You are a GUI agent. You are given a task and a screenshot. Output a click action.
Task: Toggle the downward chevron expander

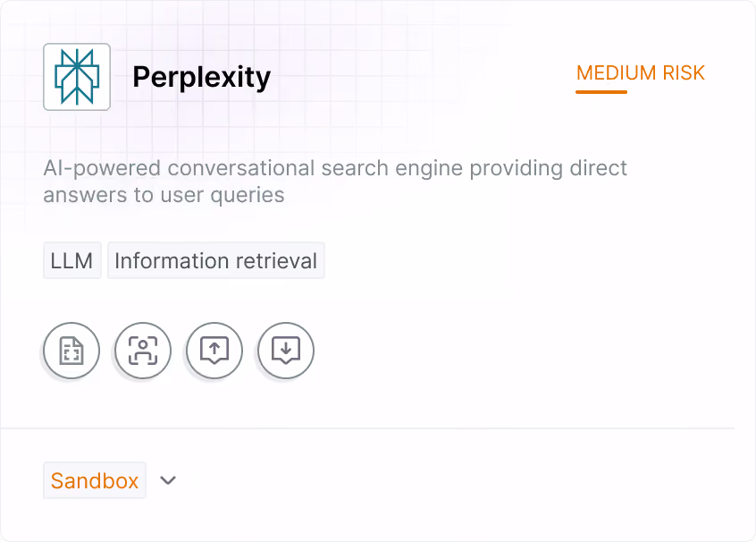tap(168, 480)
